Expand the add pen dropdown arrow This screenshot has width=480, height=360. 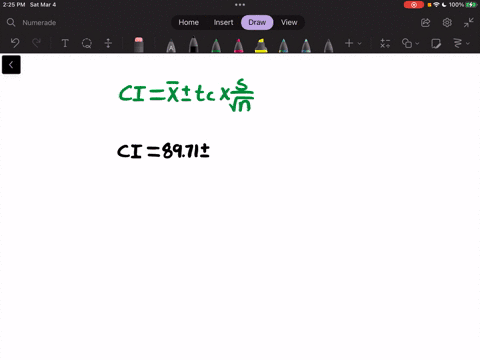click(x=359, y=43)
